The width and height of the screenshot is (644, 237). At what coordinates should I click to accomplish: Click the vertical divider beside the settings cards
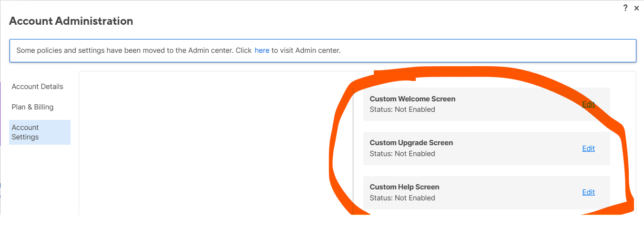pos(353,150)
